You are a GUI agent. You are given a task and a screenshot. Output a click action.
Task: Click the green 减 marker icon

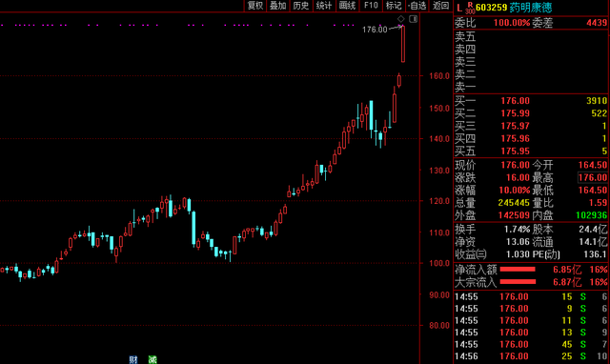click(x=152, y=360)
